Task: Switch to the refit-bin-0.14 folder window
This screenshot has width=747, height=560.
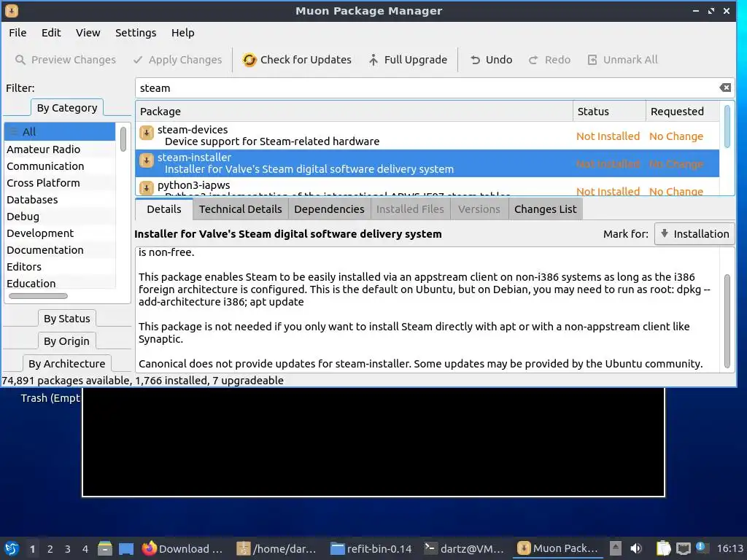Action: pos(371,548)
